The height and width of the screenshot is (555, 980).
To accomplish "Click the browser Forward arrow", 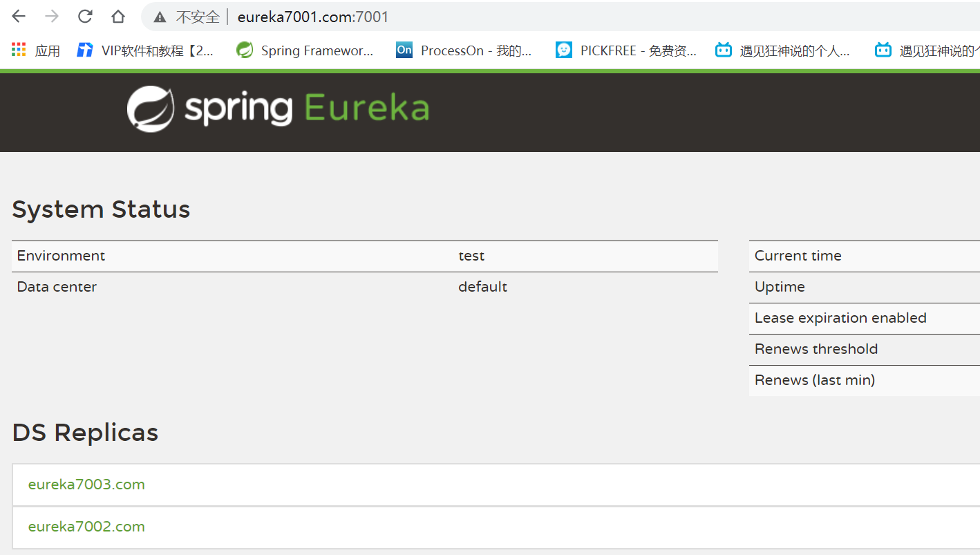I will point(52,17).
